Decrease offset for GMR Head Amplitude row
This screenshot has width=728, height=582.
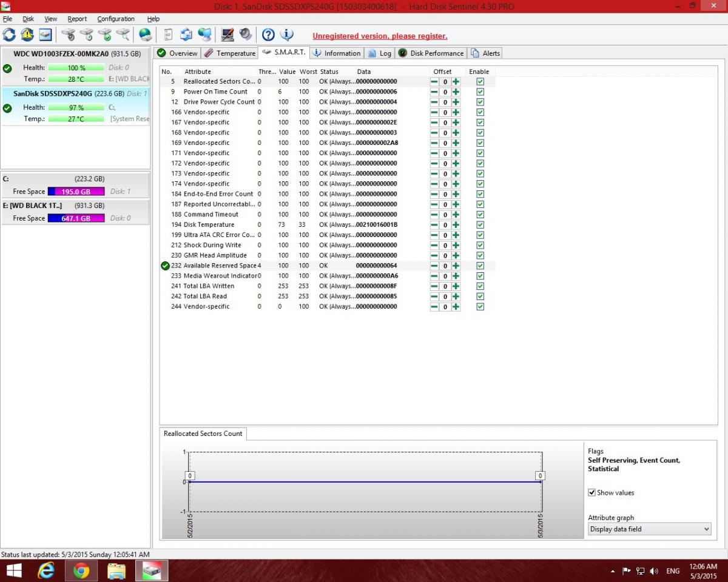tap(434, 255)
